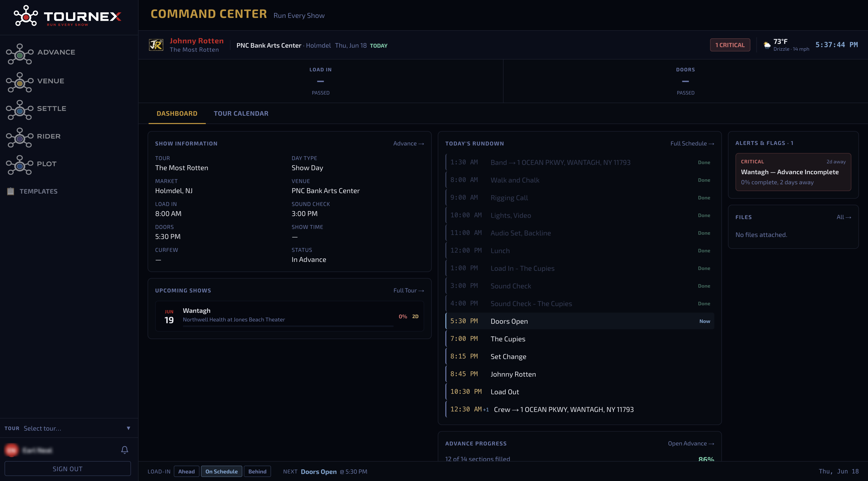
Task: Click the Settle sidebar label
Action: click(x=52, y=109)
